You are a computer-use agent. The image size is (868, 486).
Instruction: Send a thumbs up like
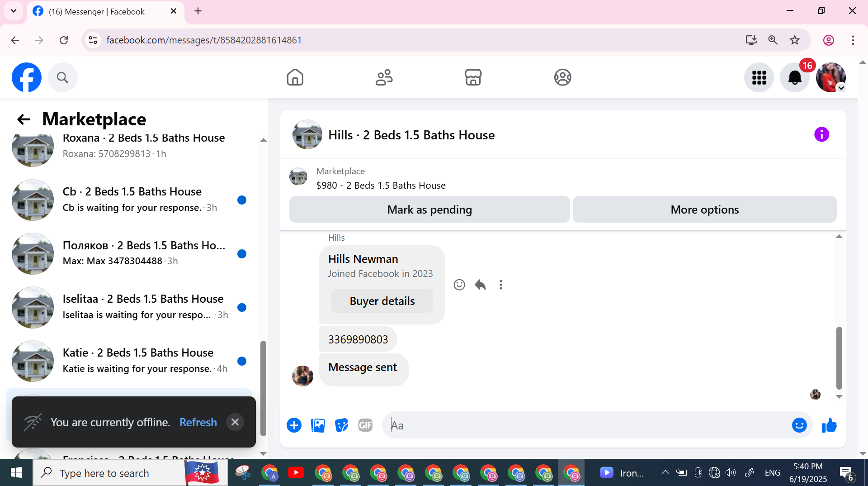coord(829,425)
